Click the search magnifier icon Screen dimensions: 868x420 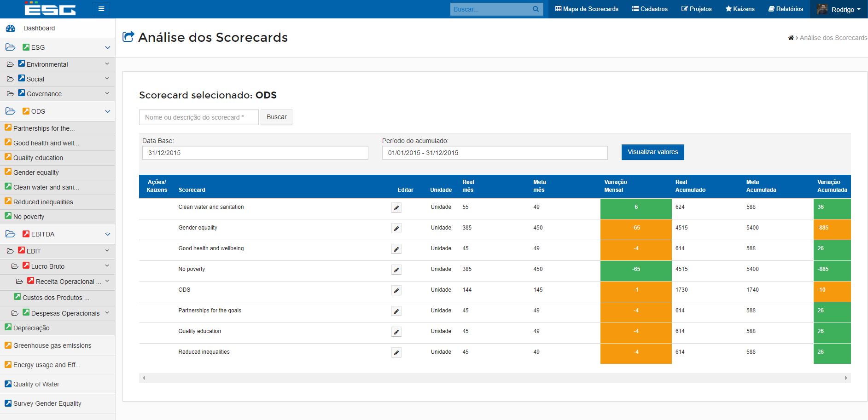click(536, 9)
